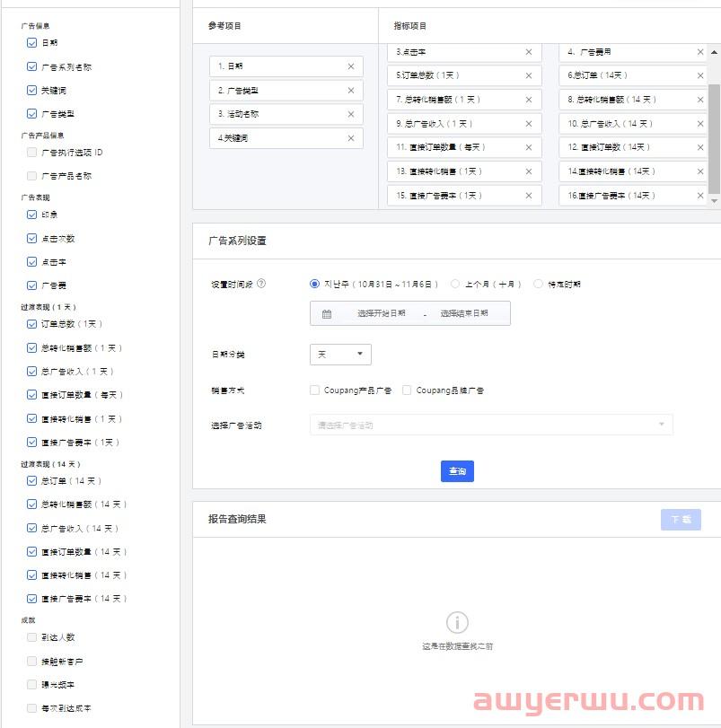Click the calendar icon in date range
Image resolution: width=721 pixels, height=728 pixels.
(327, 314)
